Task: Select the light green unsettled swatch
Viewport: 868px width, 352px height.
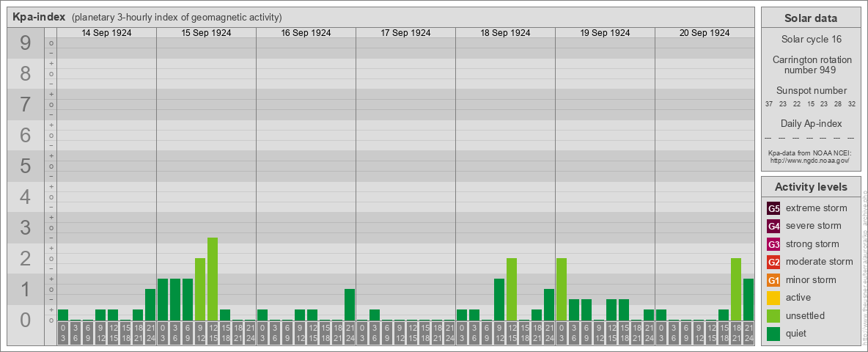Action: (773, 315)
